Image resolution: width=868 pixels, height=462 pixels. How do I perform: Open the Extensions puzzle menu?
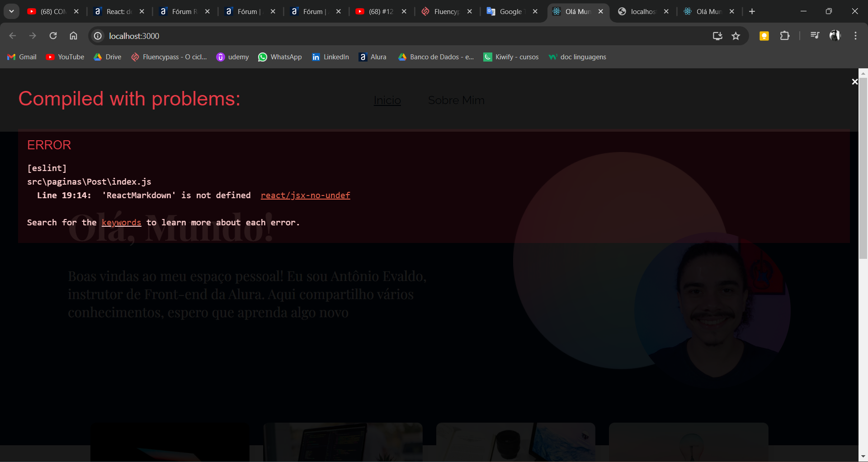785,36
